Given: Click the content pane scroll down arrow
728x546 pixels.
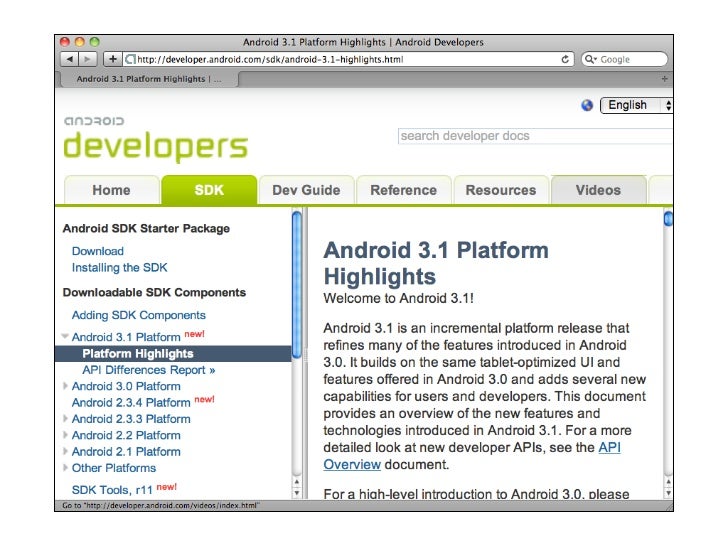Looking at the screenshot, I should 668,493.
